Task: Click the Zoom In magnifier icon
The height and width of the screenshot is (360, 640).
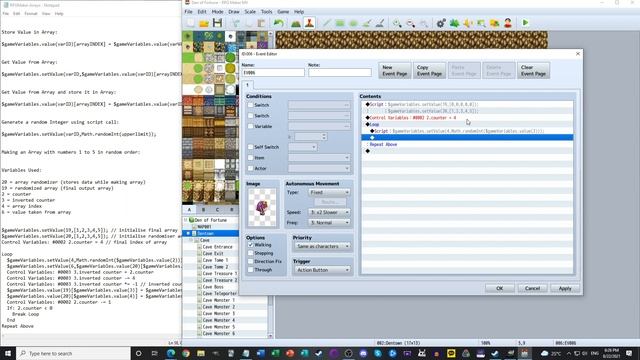Action: click(397, 23)
